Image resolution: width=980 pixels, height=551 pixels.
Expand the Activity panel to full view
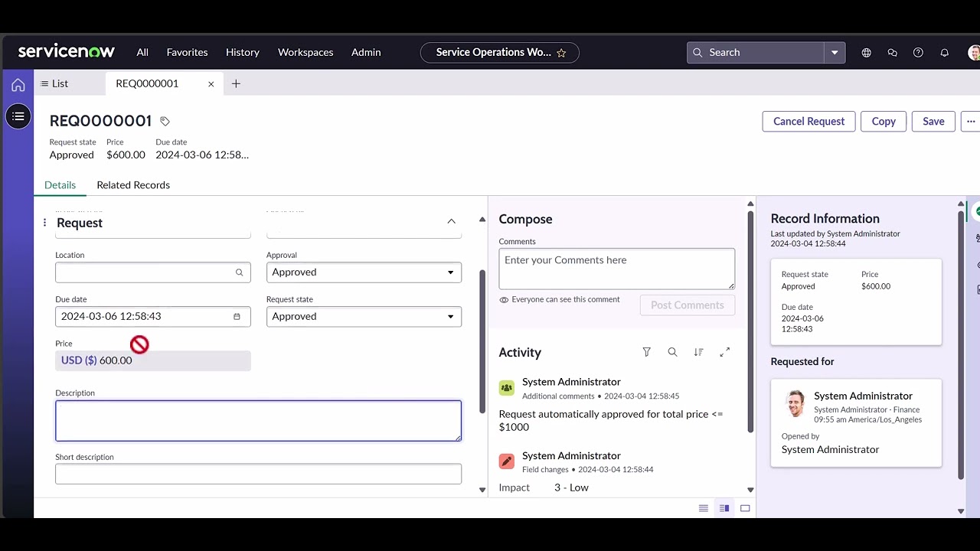click(x=724, y=352)
